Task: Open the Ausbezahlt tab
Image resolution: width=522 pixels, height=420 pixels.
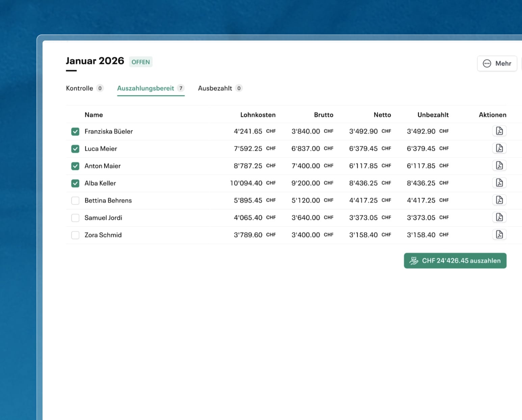Action: click(220, 88)
